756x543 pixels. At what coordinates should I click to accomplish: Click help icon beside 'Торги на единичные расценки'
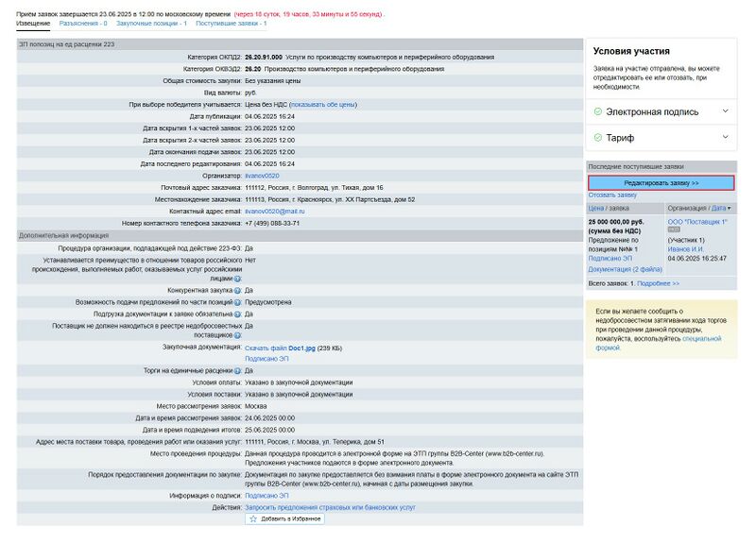coord(237,370)
